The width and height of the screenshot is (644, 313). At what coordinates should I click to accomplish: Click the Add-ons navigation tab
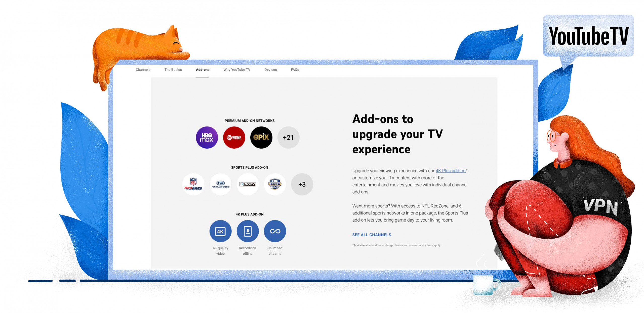click(x=202, y=69)
